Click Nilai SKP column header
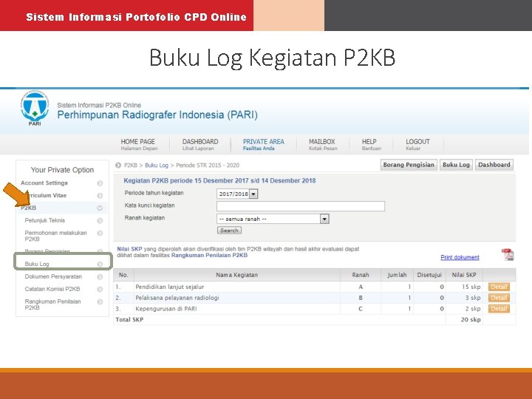The image size is (532, 399). click(464, 275)
